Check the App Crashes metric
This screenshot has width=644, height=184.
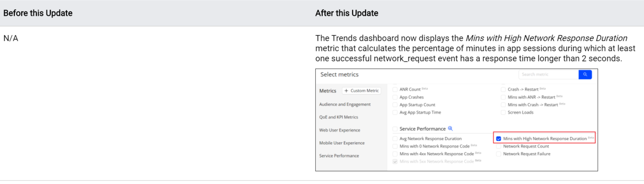395,97
